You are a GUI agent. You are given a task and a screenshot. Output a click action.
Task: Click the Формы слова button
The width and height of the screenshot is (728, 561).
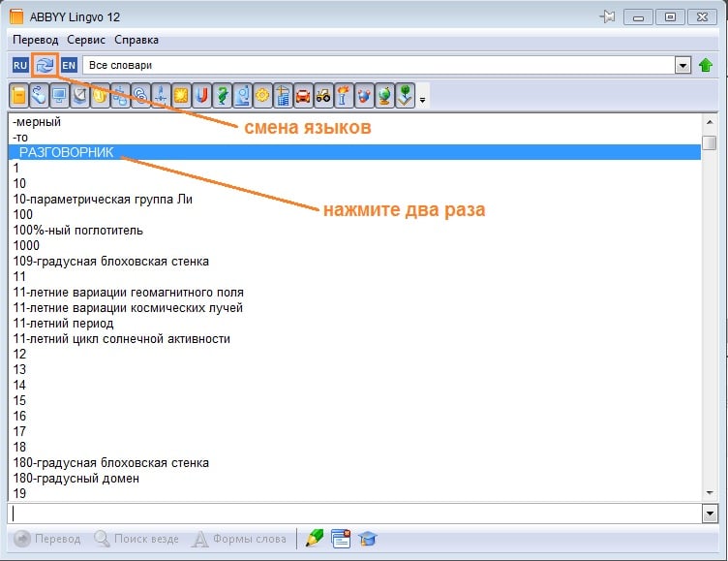(x=239, y=539)
